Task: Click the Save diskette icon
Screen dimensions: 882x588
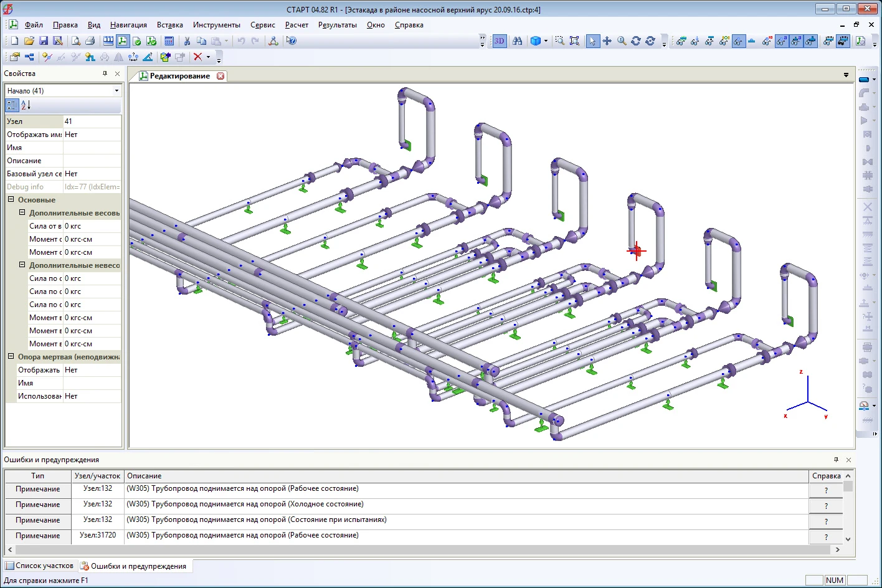Action: pos(44,41)
